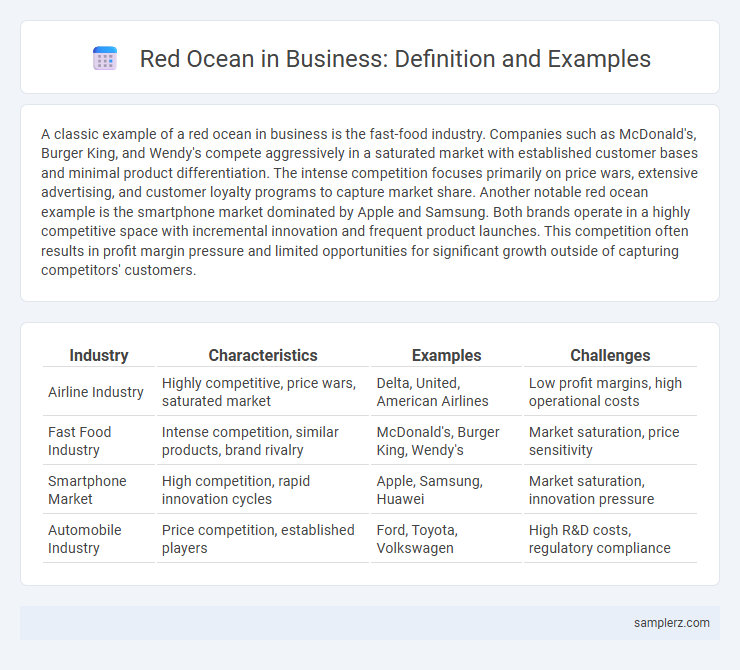Click 'Market saturation, price sensitivity' cell
740x670 pixels.
click(x=610, y=441)
